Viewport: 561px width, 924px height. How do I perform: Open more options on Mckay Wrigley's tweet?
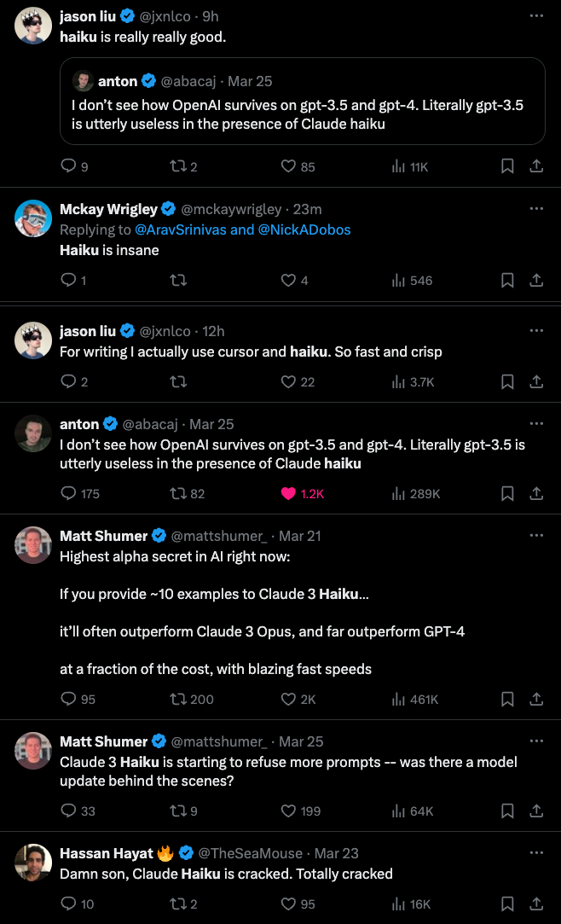536,208
